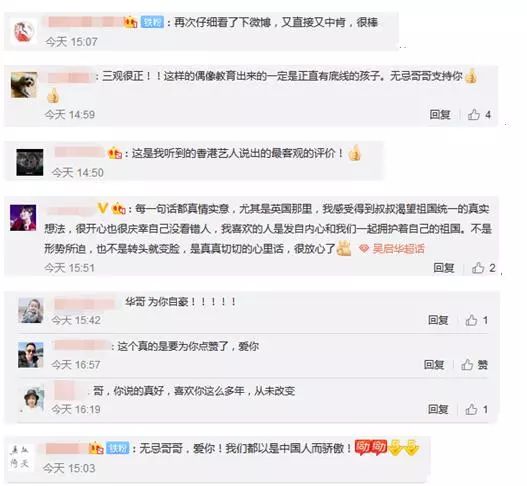
Task: Open the calligraphy avatar at 15:03
Action: coord(20,457)
